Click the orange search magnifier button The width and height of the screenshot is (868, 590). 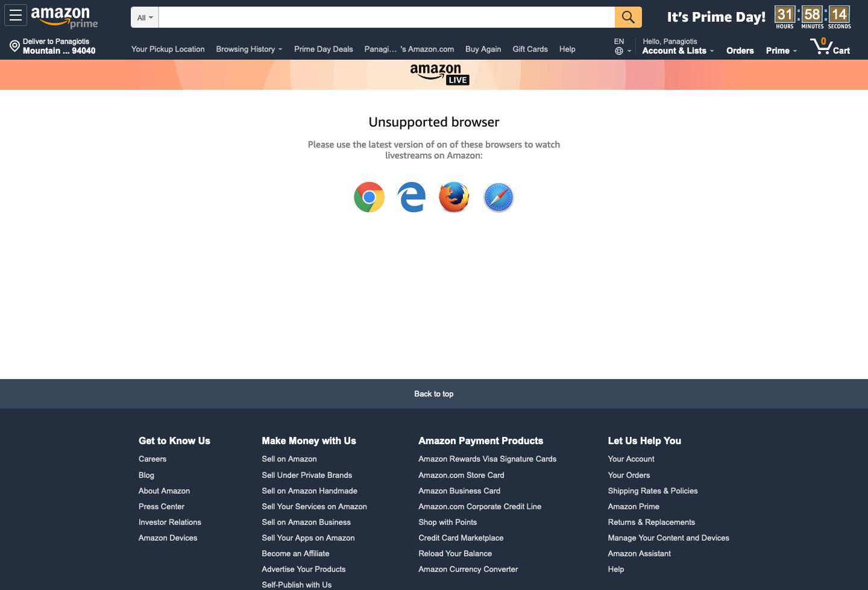point(628,17)
